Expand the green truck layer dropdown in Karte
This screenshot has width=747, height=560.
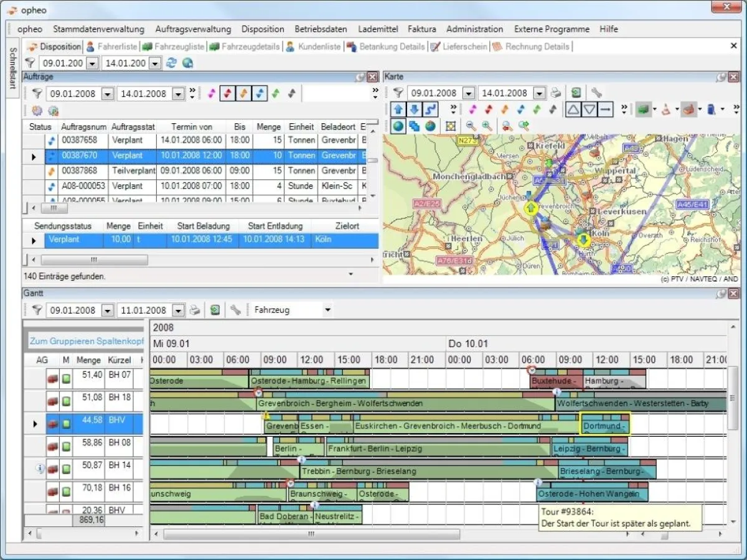point(655,110)
